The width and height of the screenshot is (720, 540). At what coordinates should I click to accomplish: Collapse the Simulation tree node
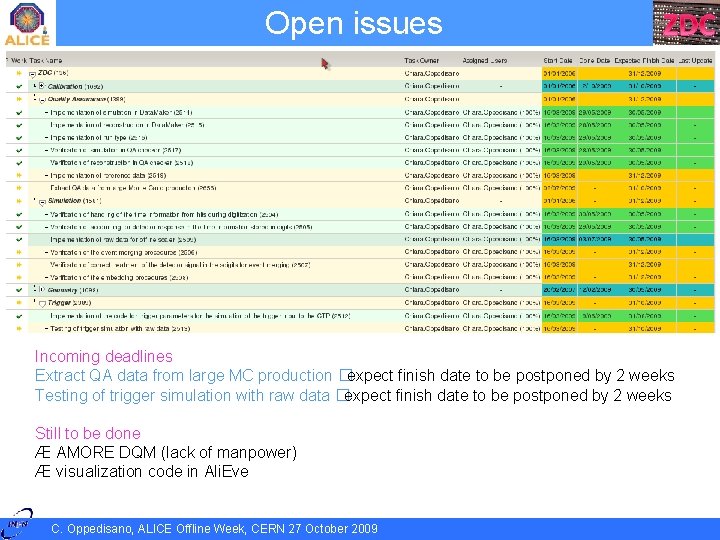(42, 202)
